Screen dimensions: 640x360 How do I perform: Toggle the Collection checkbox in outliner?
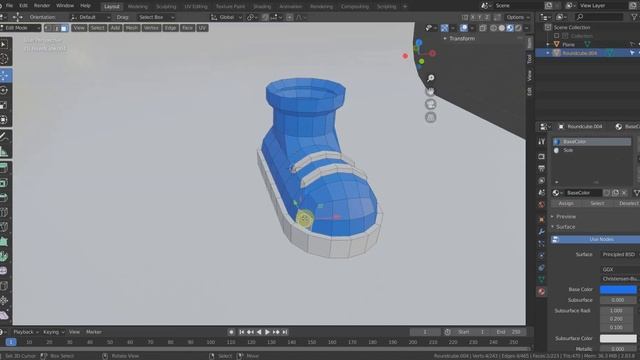click(556, 36)
